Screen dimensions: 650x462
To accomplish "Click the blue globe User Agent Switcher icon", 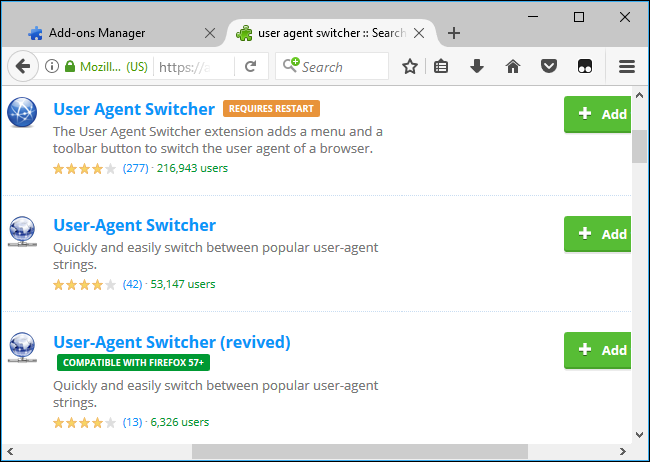I will pyautogui.click(x=22, y=112).
